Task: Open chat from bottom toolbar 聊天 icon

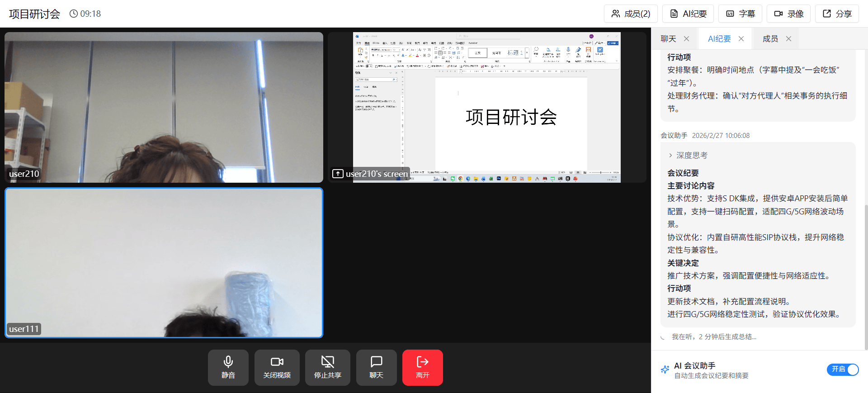Action: pos(376,367)
